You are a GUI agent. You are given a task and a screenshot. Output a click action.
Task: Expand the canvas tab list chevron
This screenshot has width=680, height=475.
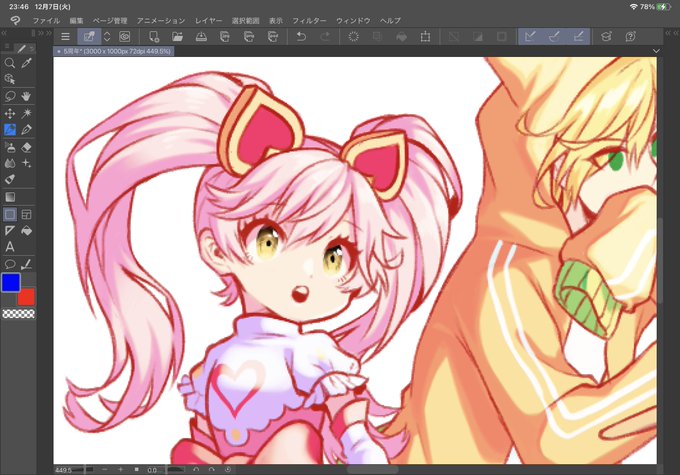point(656,51)
